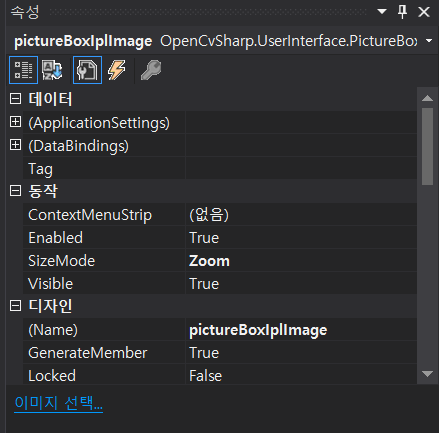Select the SizeMode property label
This screenshot has width=439, height=433.
coord(61,261)
